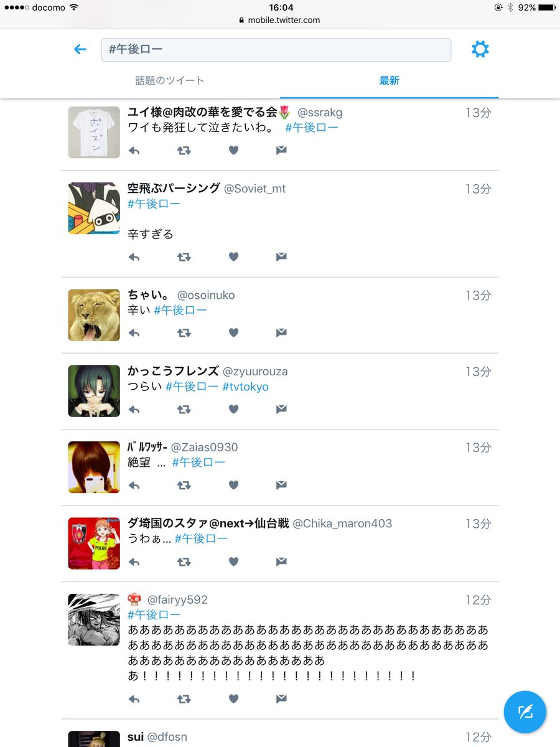This screenshot has width=560, height=747.
Task: Select the 最新 tab
Action: tap(389, 80)
